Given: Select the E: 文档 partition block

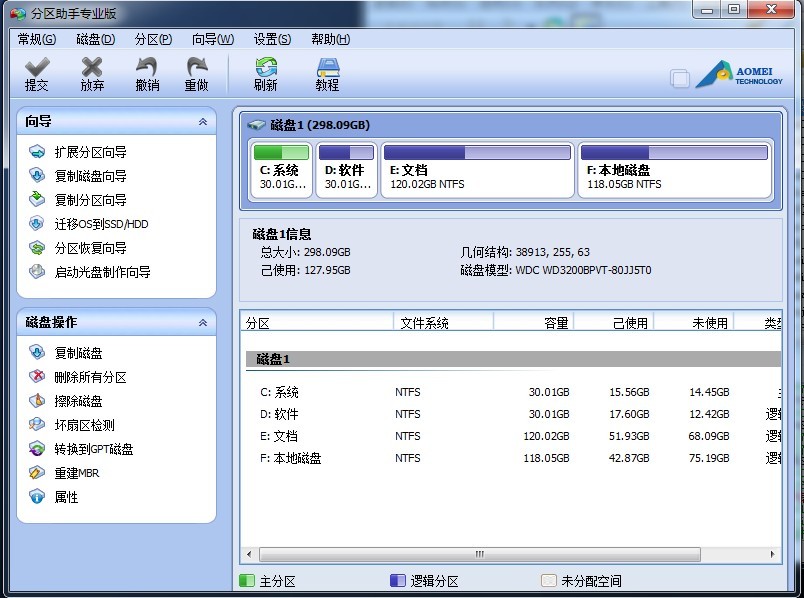Looking at the screenshot, I should (x=476, y=169).
